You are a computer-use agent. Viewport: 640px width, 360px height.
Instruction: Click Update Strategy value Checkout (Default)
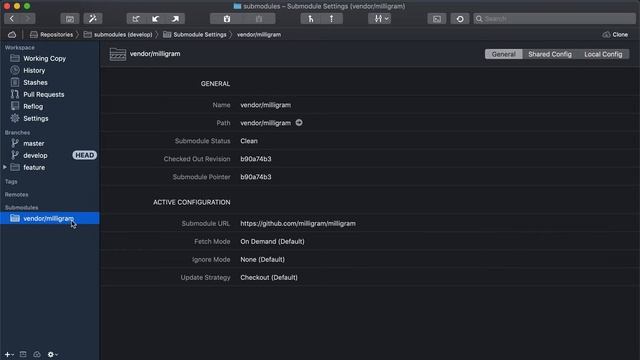coord(269,278)
